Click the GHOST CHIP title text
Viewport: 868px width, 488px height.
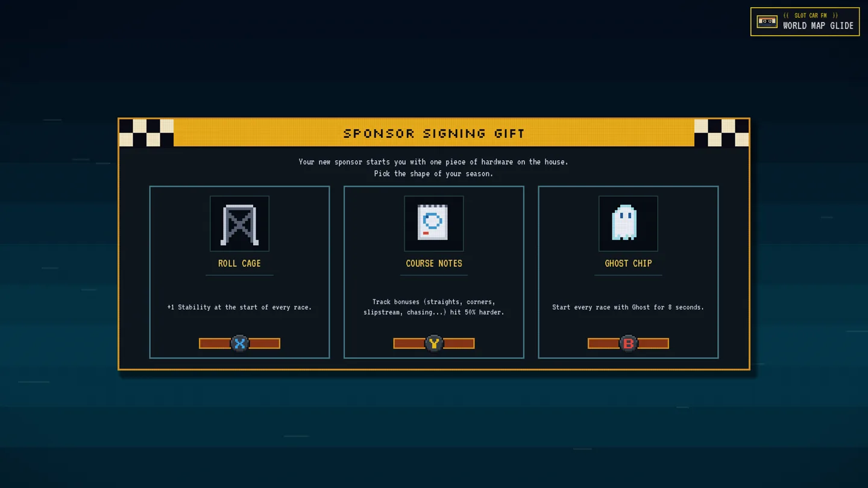coord(628,263)
